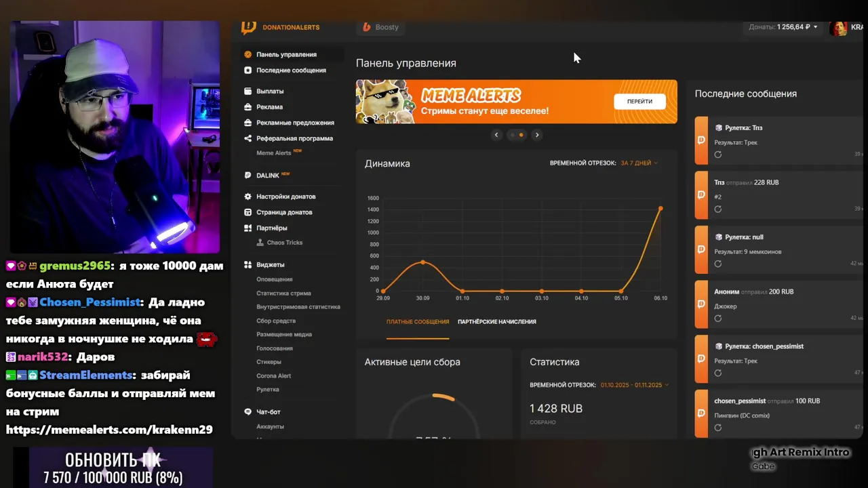868x488 pixels.
Task: Click the Партнёры sidebar icon
Action: [x=248, y=228]
